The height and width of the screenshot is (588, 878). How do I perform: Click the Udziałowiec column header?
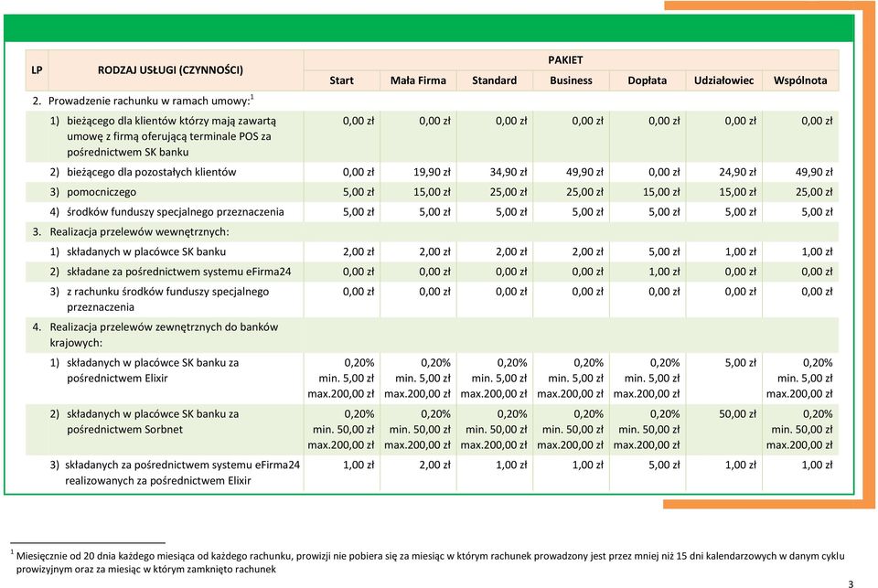pyautogui.click(x=723, y=80)
